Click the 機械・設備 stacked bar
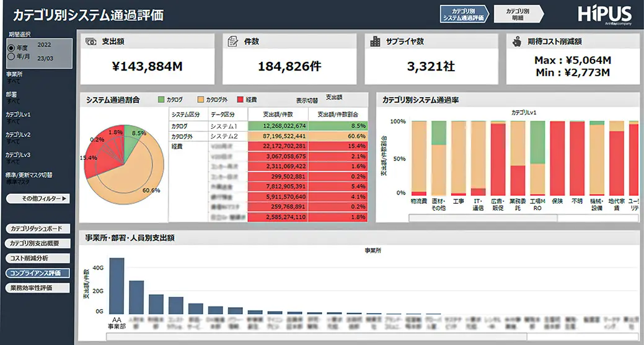 pyautogui.click(x=597, y=158)
